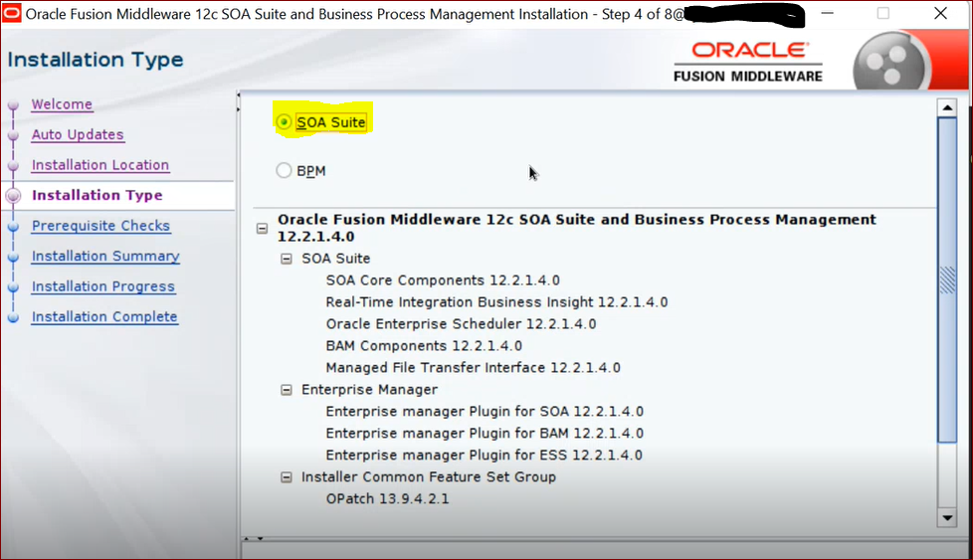Collapse Installer Common Feature Set Group node
This screenshot has width=973, height=560.
(287, 477)
